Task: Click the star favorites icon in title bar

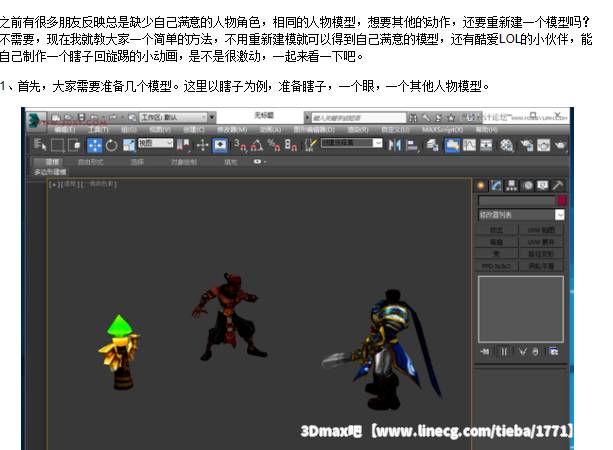Action: [451, 118]
